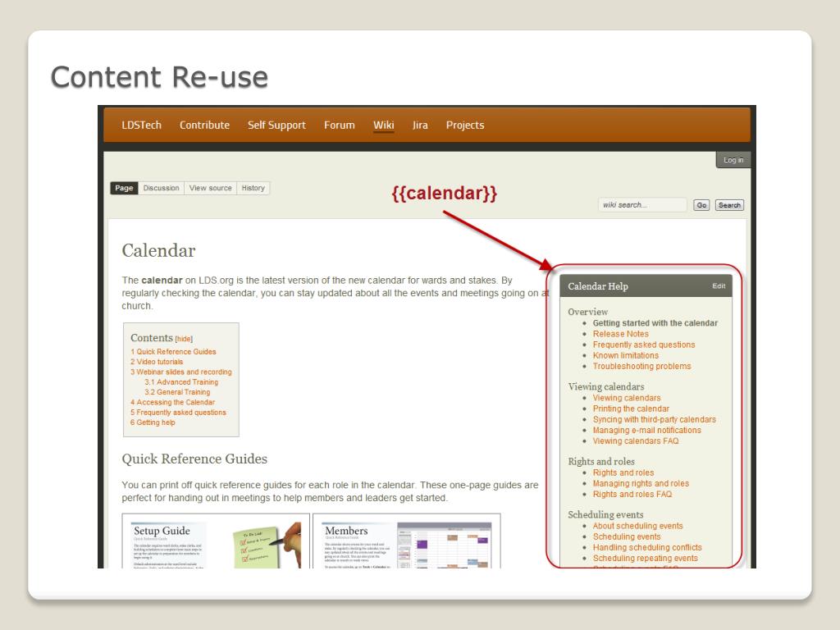
Task: Switch to the Discussion tab
Action: (x=162, y=188)
